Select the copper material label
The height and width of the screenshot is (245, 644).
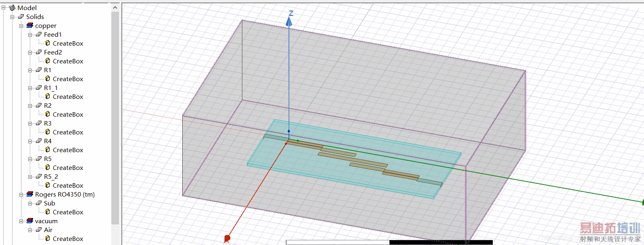pyautogui.click(x=46, y=25)
